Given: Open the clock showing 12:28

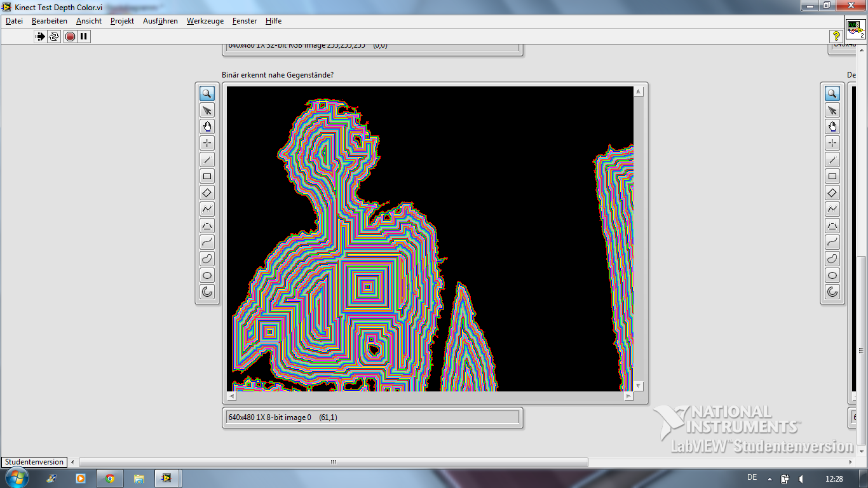Looking at the screenshot, I should click(834, 478).
